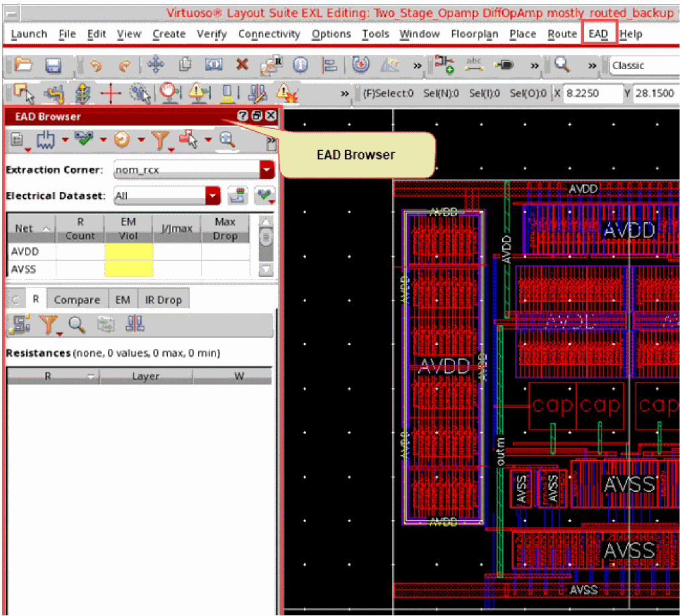Open the Connectivity menu
The image size is (680, 616).
tap(269, 34)
